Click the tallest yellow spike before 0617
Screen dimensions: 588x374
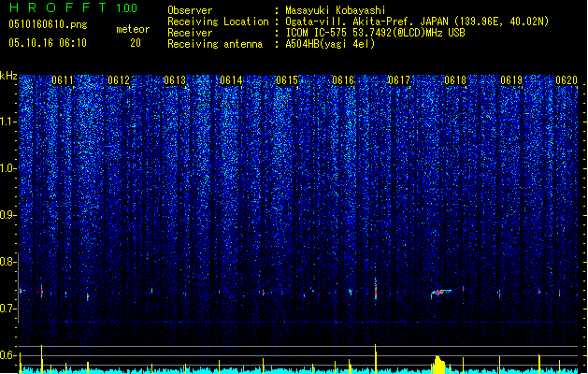tap(376, 359)
